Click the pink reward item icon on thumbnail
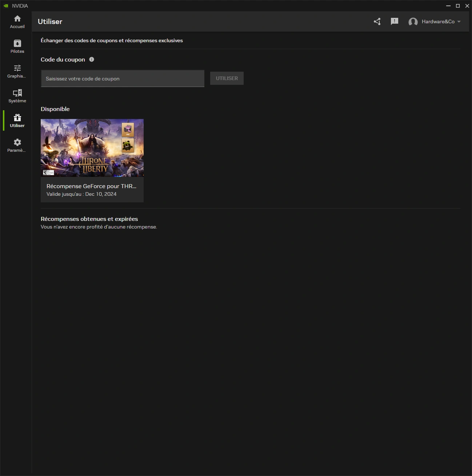Screen dimensions: 472x476 click(128, 130)
